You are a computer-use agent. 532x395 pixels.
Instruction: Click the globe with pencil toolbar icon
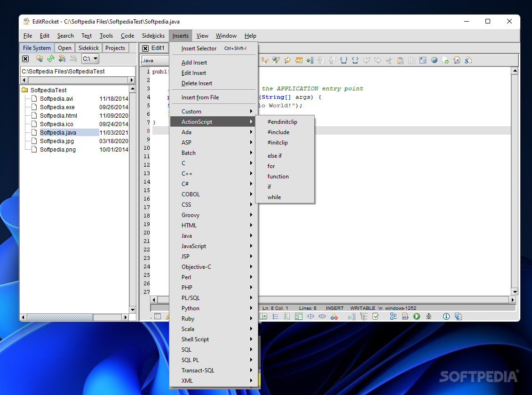pyautogui.click(x=276, y=60)
